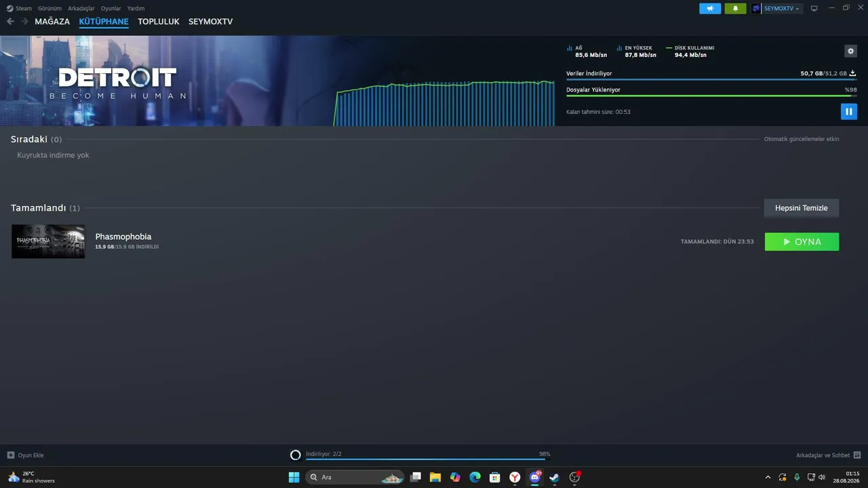Open the Görünüm menu
The image size is (868, 488).
tap(50, 9)
